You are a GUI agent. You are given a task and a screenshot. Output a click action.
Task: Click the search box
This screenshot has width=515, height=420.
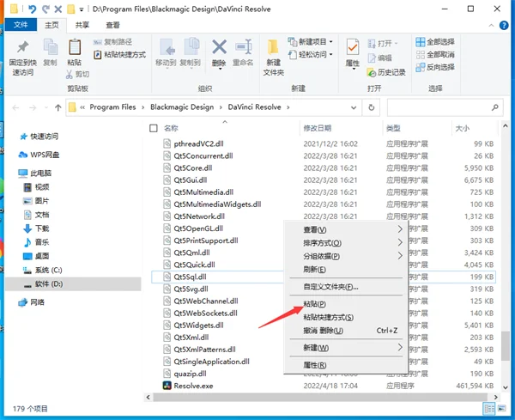(445, 107)
